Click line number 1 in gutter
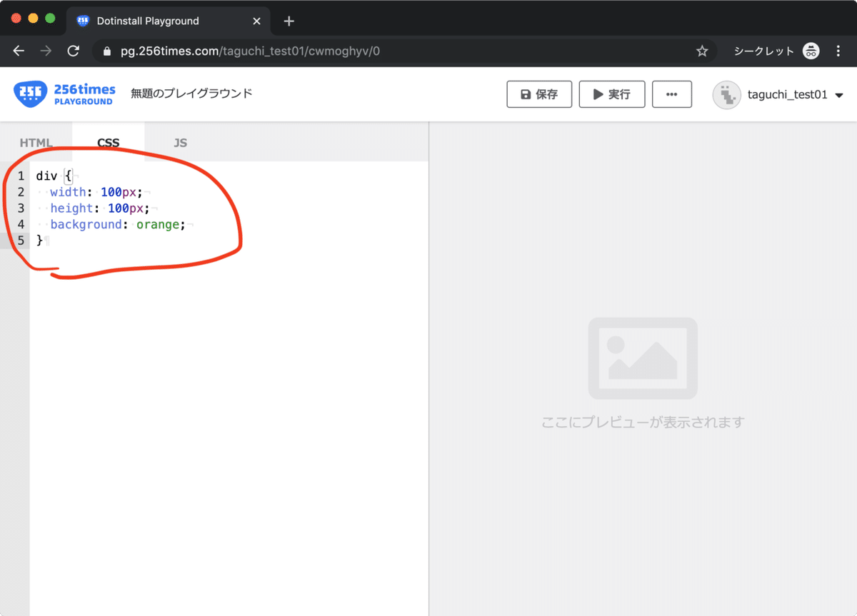This screenshot has height=616, width=857. click(21, 176)
